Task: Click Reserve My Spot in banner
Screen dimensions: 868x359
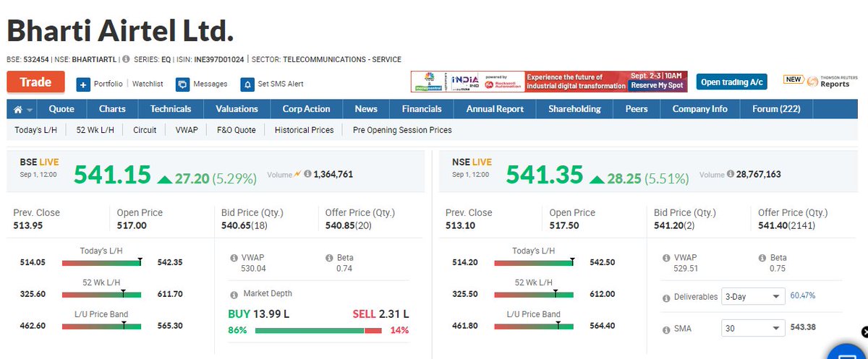Action: tap(656, 85)
